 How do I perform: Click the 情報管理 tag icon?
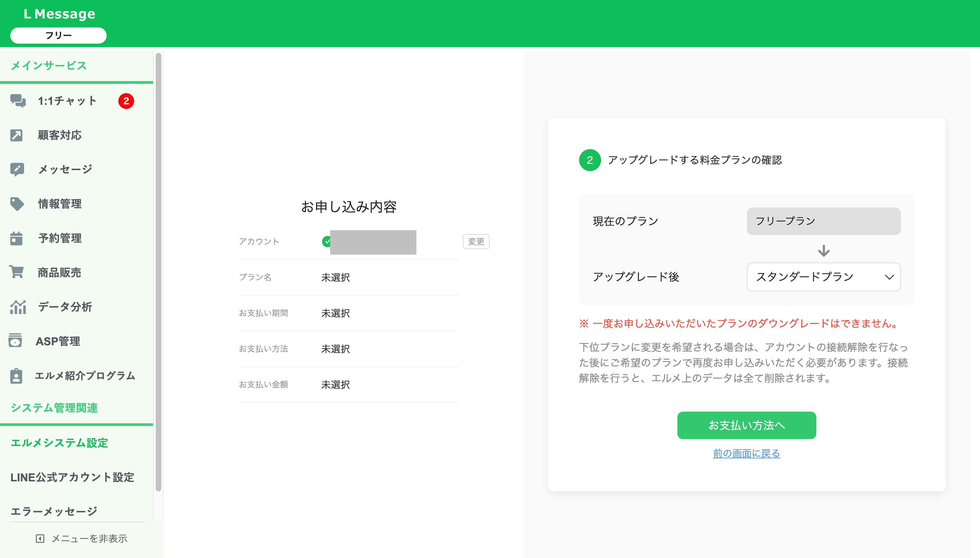[x=17, y=204]
